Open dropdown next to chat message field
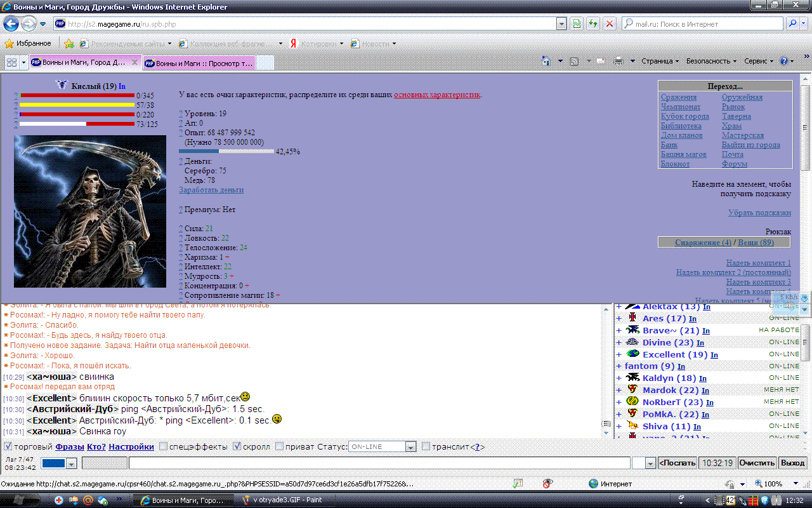Screen dimensions: 812x508 point(650,464)
